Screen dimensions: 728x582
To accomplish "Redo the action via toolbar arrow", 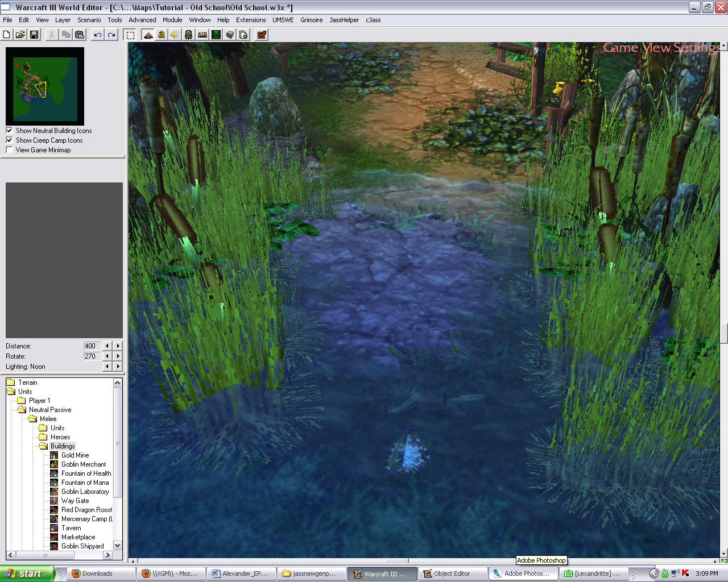I will pyautogui.click(x=111, y=35).
